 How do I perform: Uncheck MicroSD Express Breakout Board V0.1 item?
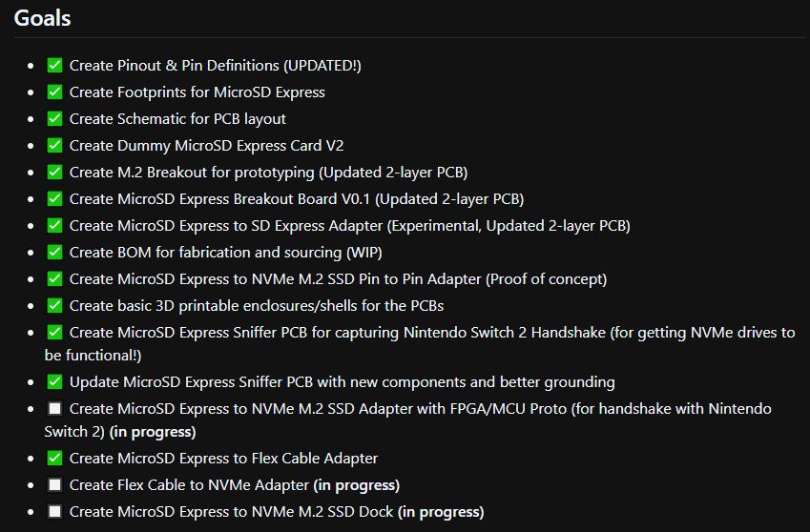54,199
